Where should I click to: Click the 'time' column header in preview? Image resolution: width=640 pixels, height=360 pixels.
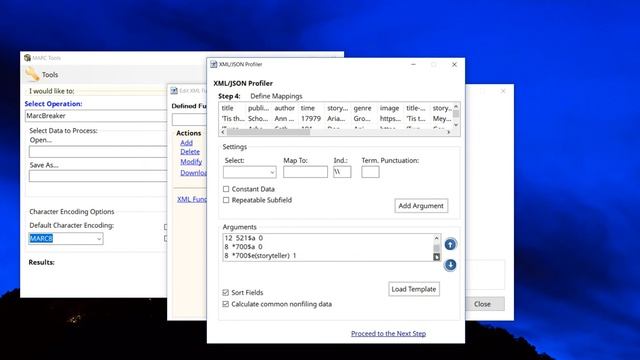(x=308, y=108)
